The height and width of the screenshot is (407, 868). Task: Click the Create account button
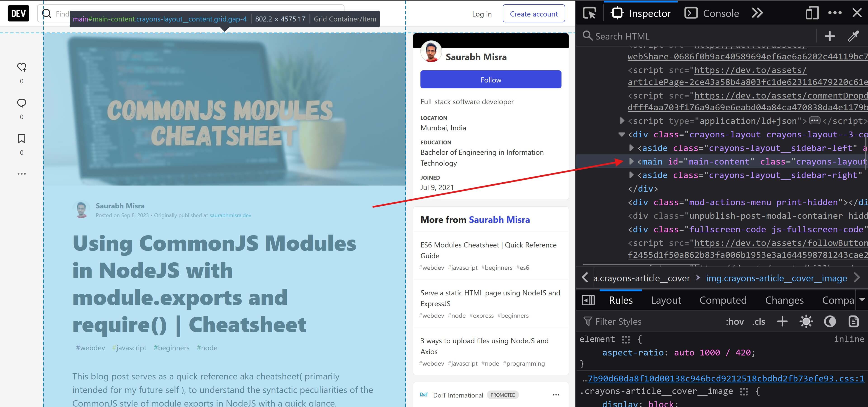pos(534,14)
